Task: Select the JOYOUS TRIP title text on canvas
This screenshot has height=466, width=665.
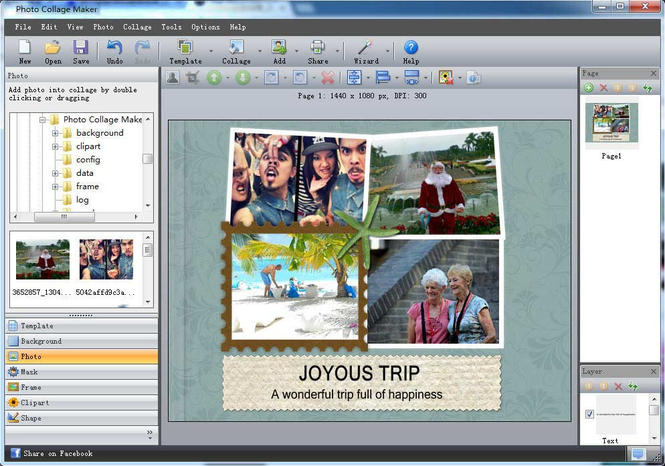Action: coord(359,373)
